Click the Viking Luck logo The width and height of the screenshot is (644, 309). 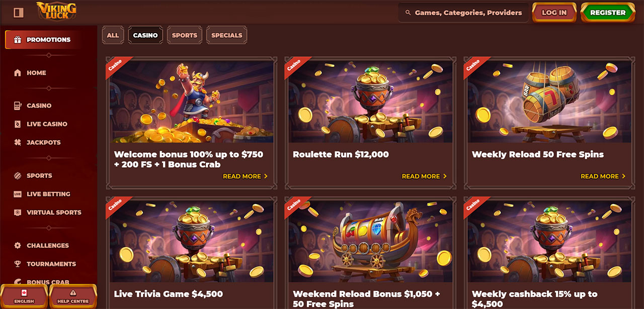57,12
